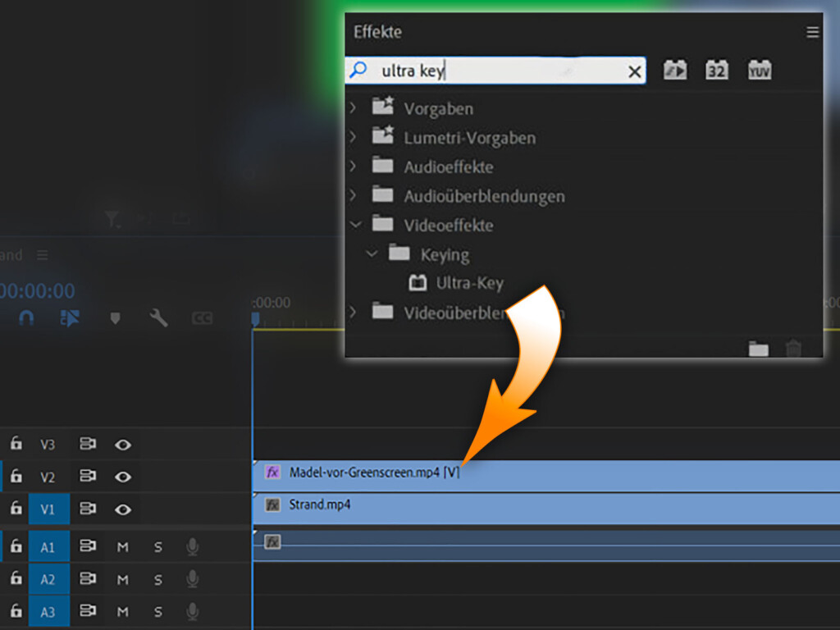Screen dimensions: 840x630
Task: Enable voice-over record on A1
Action: point(193,547)
